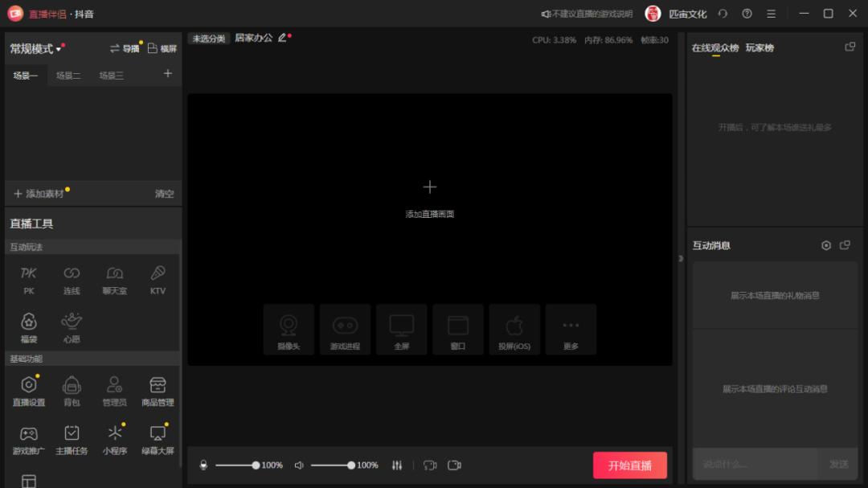Open 绿幕大屏 green screen feature
868x488 pixels.
158,439
